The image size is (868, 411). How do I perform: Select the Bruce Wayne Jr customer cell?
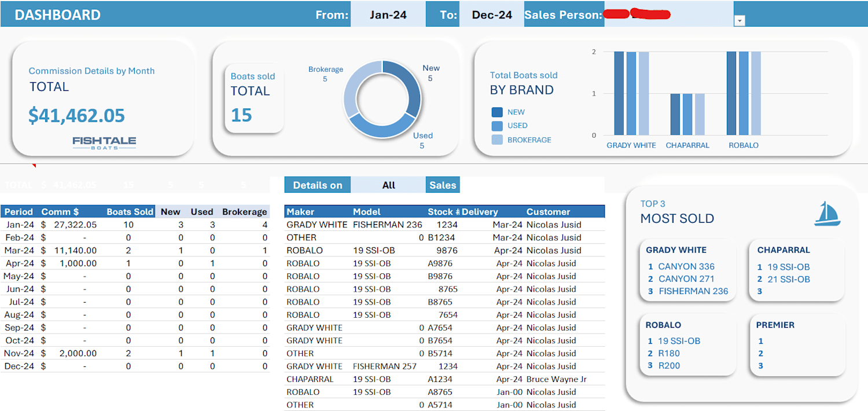pyautogui.click(x=556, y=379)
